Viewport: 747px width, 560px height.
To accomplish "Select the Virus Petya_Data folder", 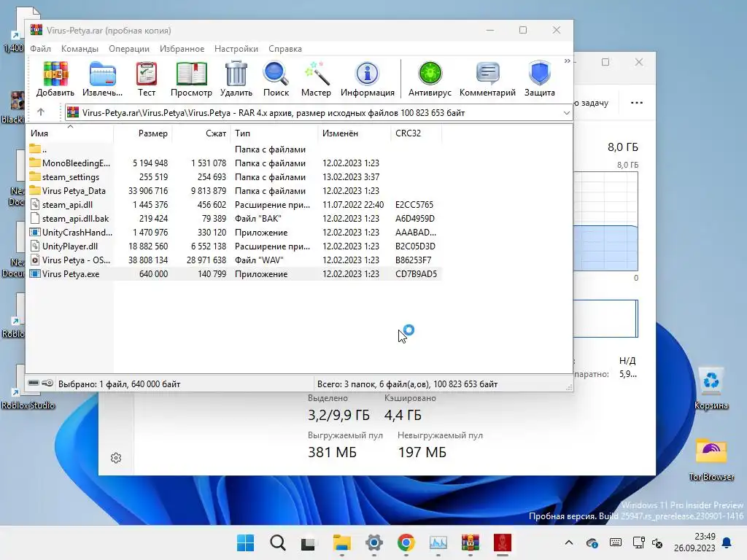I will point(233,190).
